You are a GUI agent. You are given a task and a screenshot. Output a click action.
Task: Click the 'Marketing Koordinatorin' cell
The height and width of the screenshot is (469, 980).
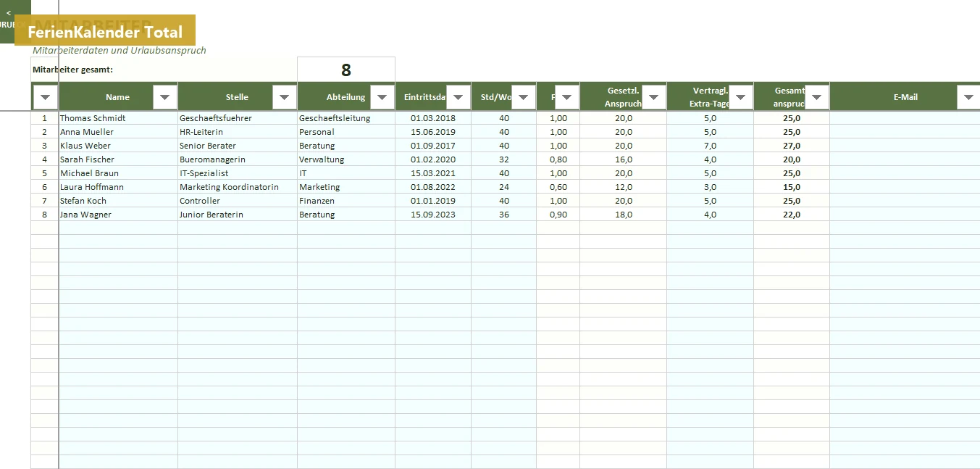pos(238,187)
